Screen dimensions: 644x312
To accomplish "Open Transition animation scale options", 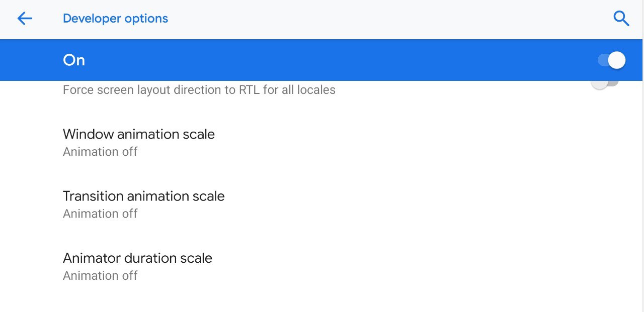I will click(x=144, y=196).
